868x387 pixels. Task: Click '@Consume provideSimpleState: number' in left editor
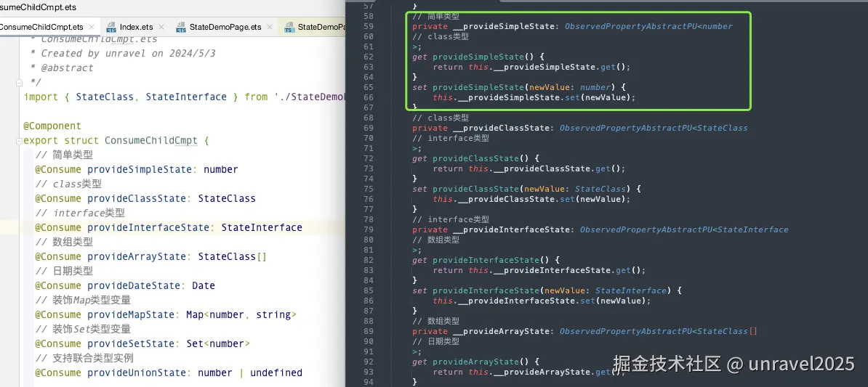click(x=137, y=169)
